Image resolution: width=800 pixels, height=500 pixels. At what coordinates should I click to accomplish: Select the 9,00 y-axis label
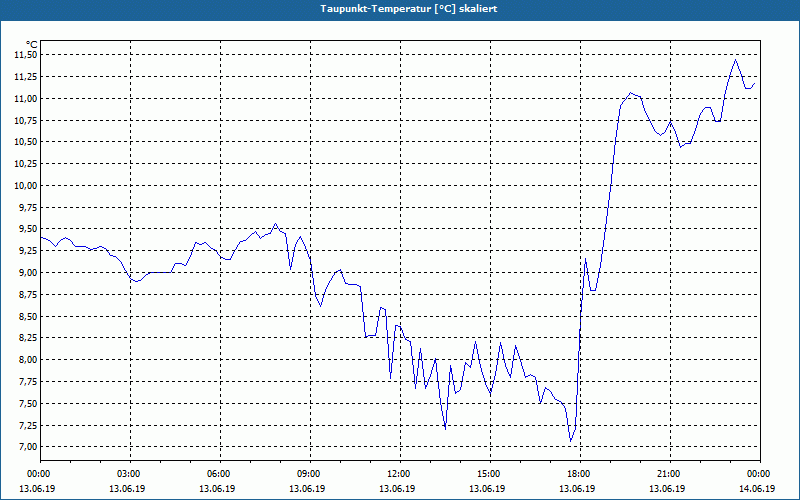click(27, 272)
